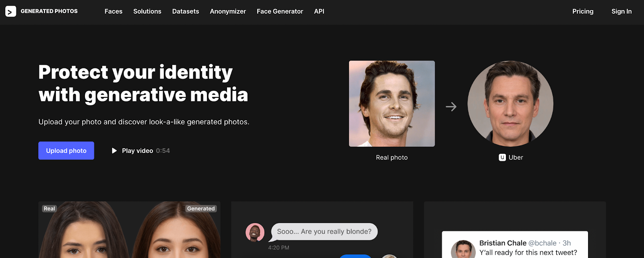
Task: Click the GENERATED PHOTOS brand name
Action: [x=49, y=11]
